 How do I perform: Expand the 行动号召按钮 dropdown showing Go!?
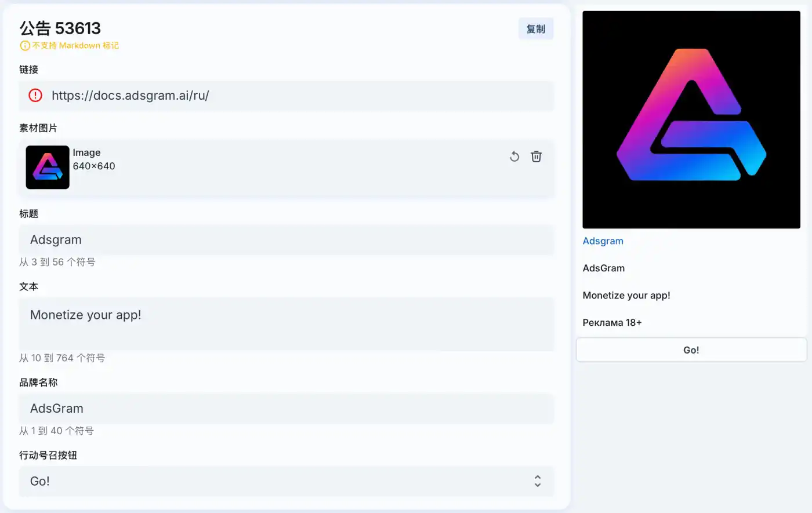287,481
